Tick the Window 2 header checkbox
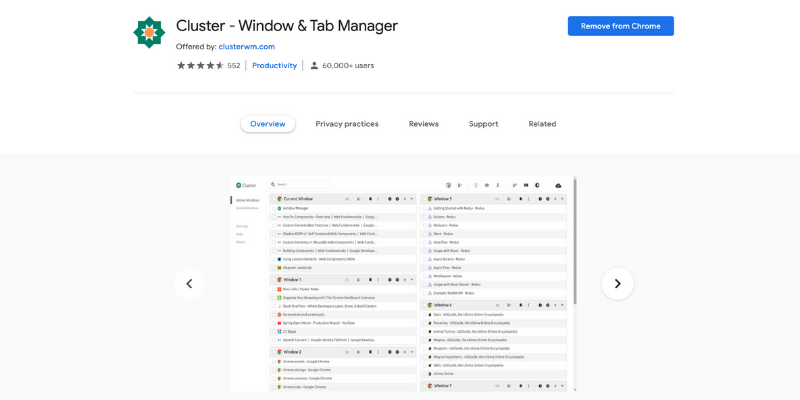The image size is (800, 400). click(274, 352)
